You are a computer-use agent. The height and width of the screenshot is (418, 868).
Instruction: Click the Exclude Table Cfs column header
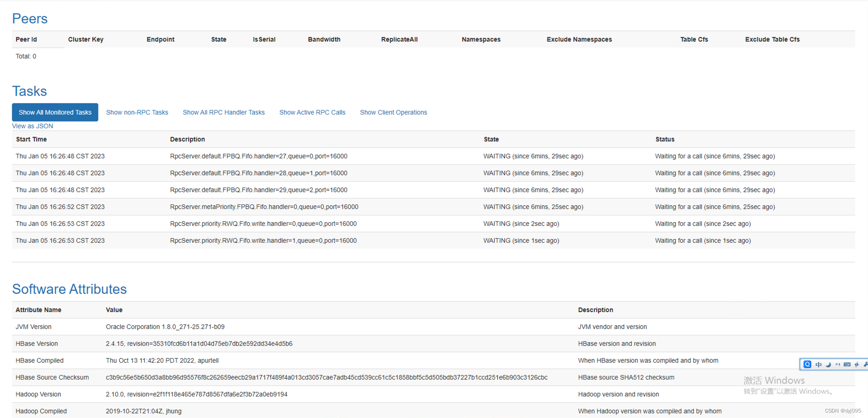pyautogui.click(x=773, y=39)
